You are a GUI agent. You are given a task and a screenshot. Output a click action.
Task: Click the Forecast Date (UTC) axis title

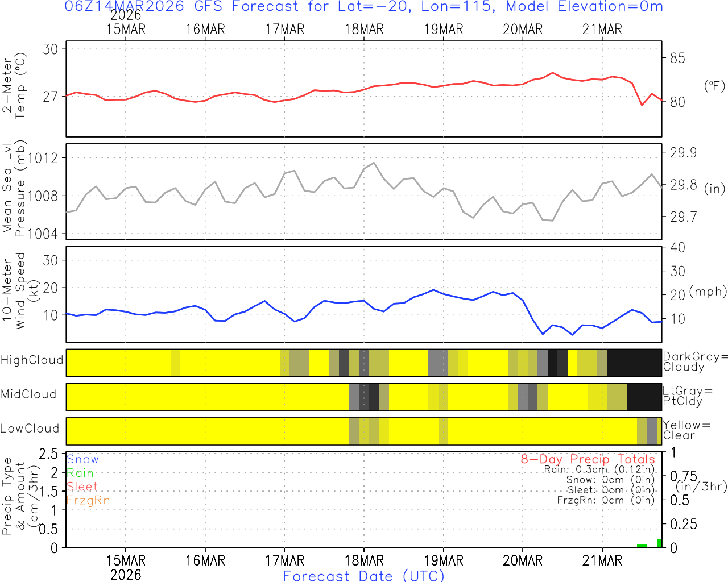point(364,576)
